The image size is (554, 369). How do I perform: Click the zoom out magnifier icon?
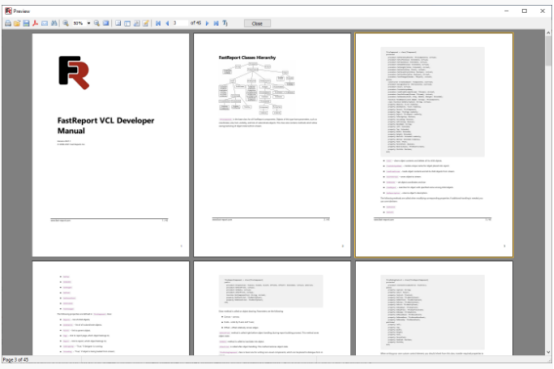coord(96,23)
